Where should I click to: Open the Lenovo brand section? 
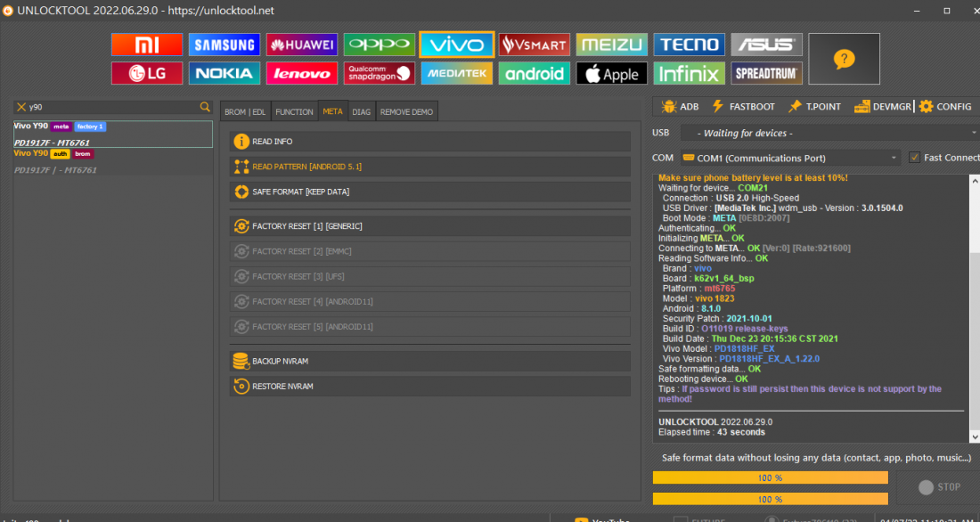click(302, 73)
